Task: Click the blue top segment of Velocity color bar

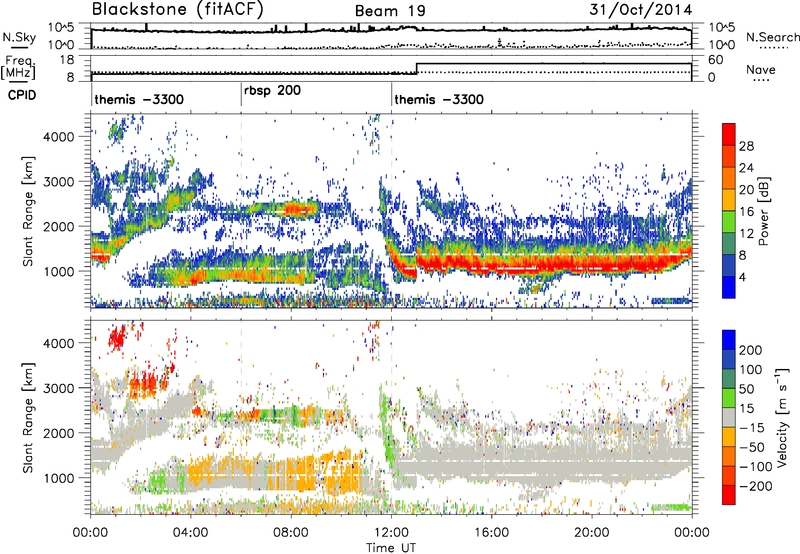Action: [x=729, y=340]
